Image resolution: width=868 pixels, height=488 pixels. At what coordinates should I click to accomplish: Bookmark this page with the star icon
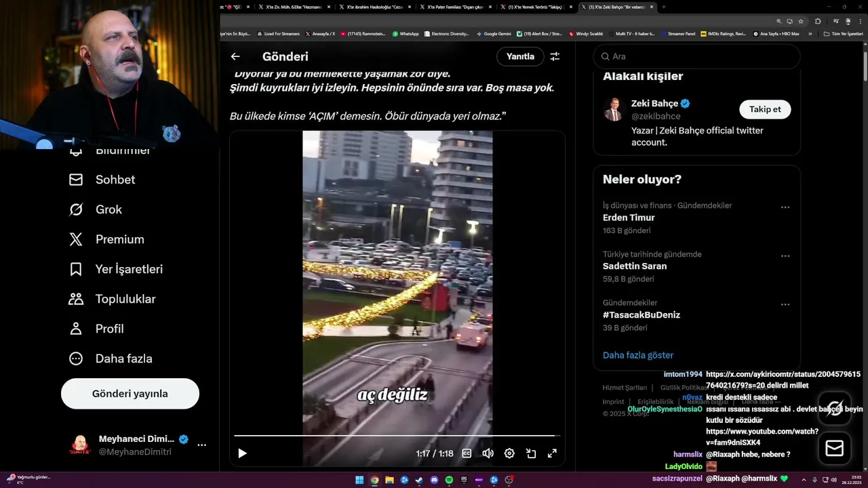[801, 21]
